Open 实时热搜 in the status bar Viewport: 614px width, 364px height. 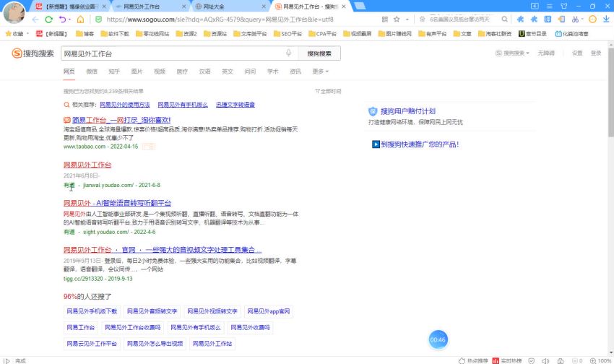coord(506,360)
